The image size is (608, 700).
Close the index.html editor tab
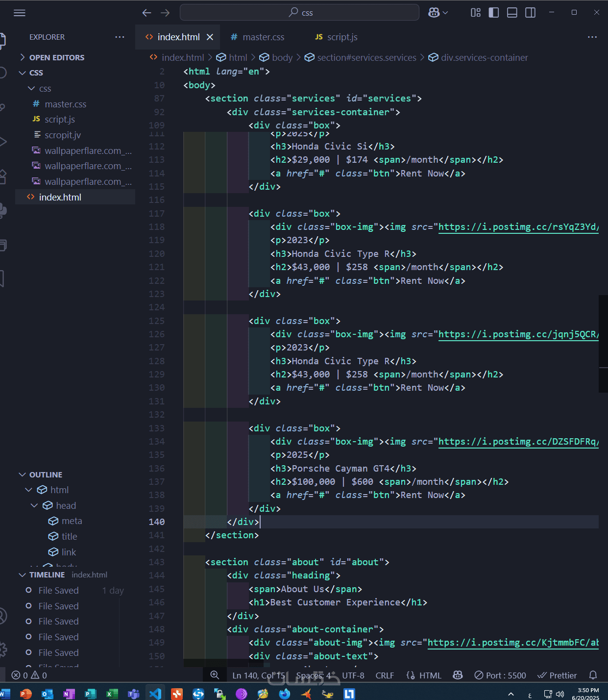[210, 37]
